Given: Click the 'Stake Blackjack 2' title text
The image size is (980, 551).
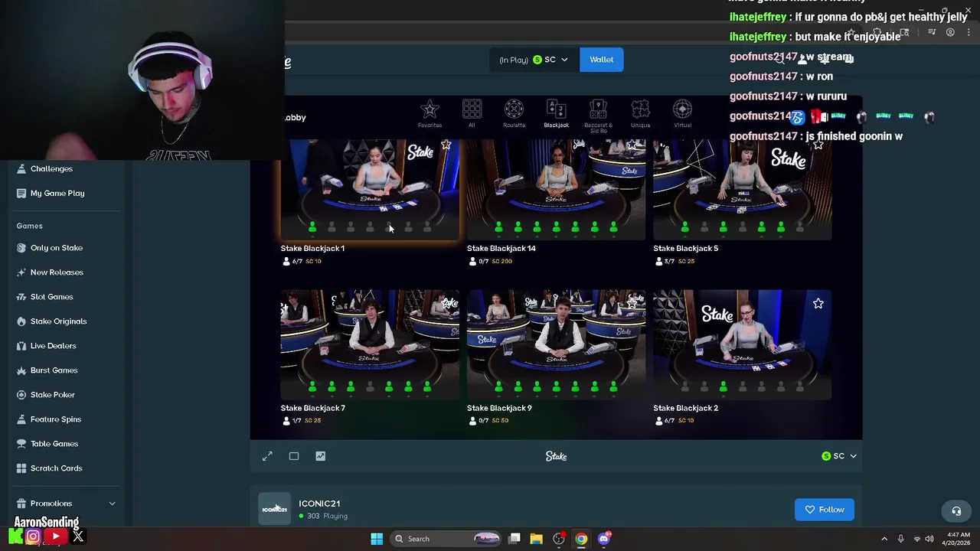Looking at the screenshot, I should pyautogui.click(x=685, y=408).
